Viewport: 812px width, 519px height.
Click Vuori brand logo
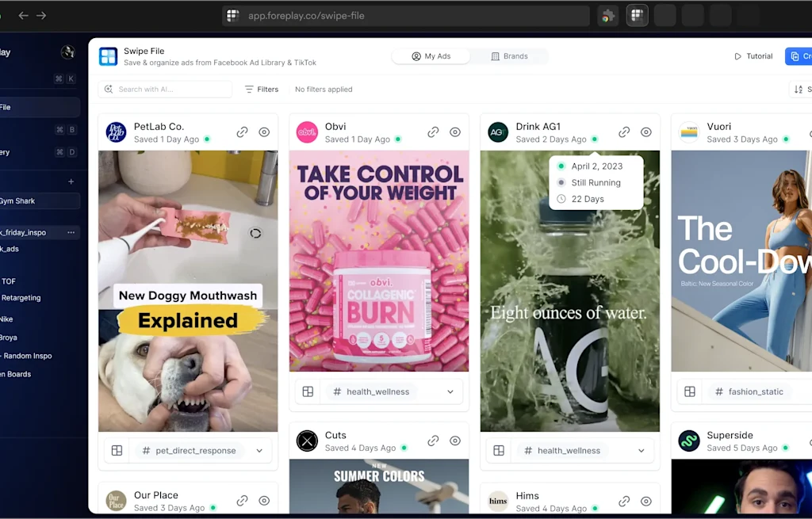pos(689,132)
